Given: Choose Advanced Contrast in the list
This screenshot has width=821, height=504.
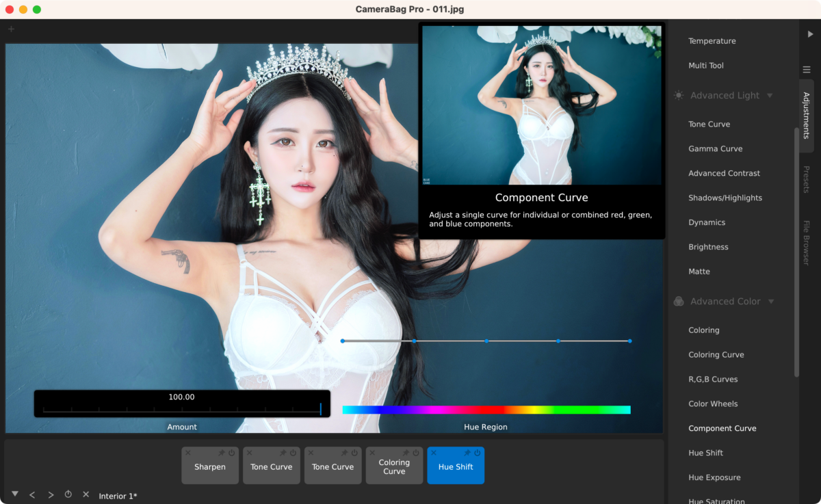Looking at the screenshot, I should (x=725, y=174).
